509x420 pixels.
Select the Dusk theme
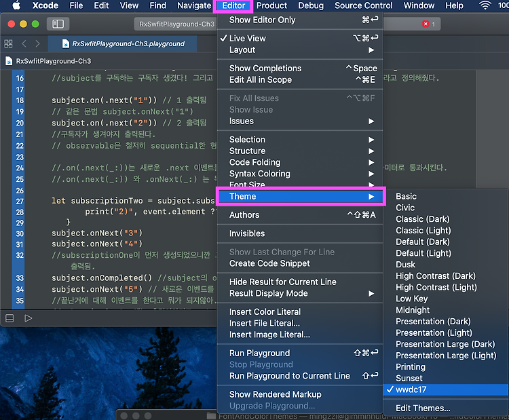tap(446, 265)
